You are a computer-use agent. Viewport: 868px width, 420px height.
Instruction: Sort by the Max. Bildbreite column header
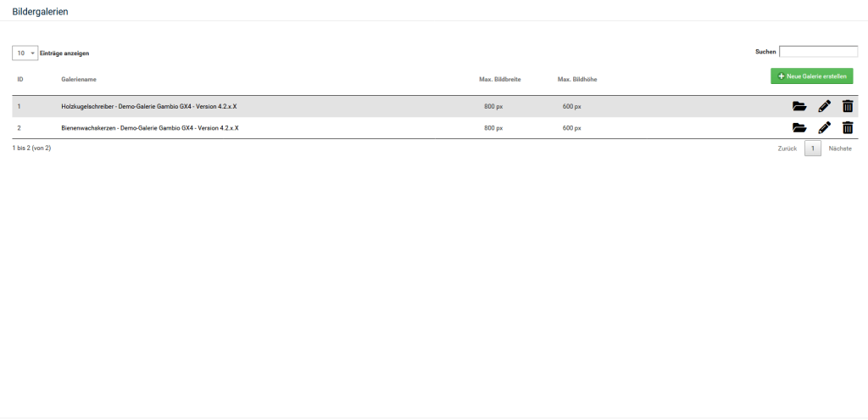pyautogui.click(x=499, y=79)
